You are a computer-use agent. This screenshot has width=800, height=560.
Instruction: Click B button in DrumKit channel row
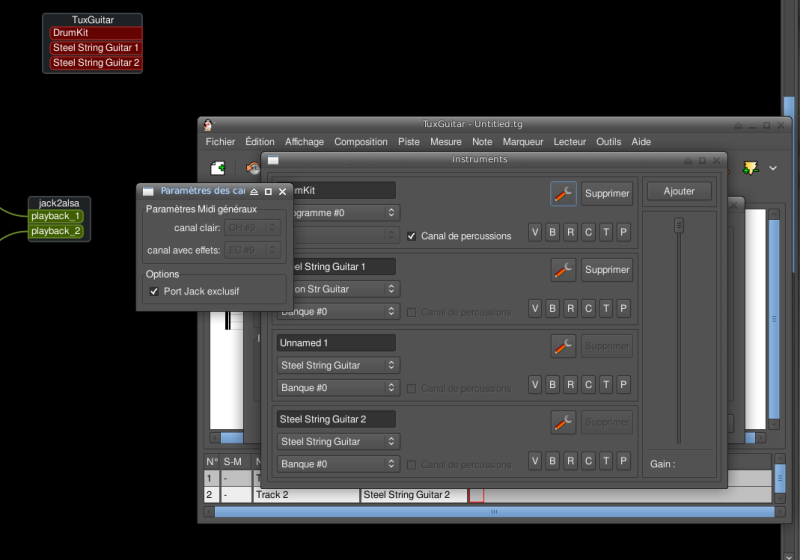click(x=553, y=232)
